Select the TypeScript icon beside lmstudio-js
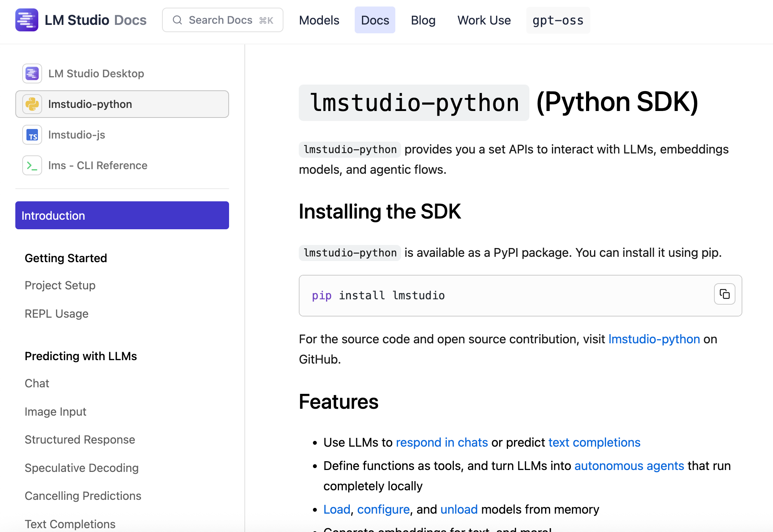This screenshot has width=773, height=532. click(32, 135)
